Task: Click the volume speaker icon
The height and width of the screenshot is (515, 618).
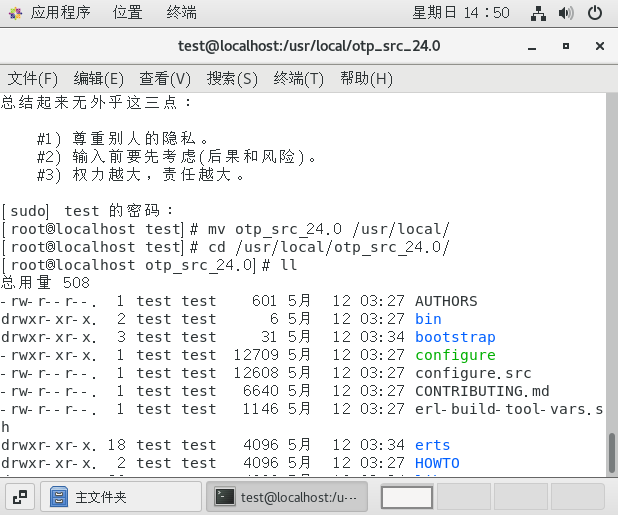Action: coord(566,13)
